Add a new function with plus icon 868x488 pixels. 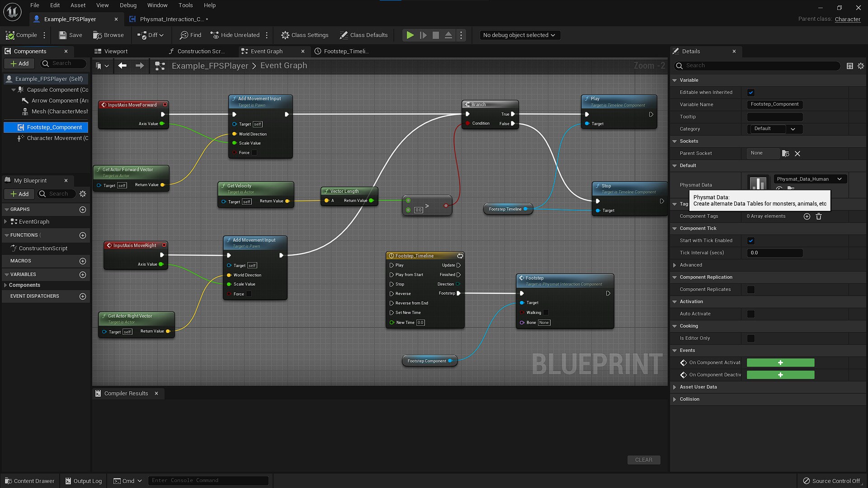(83, 235)
